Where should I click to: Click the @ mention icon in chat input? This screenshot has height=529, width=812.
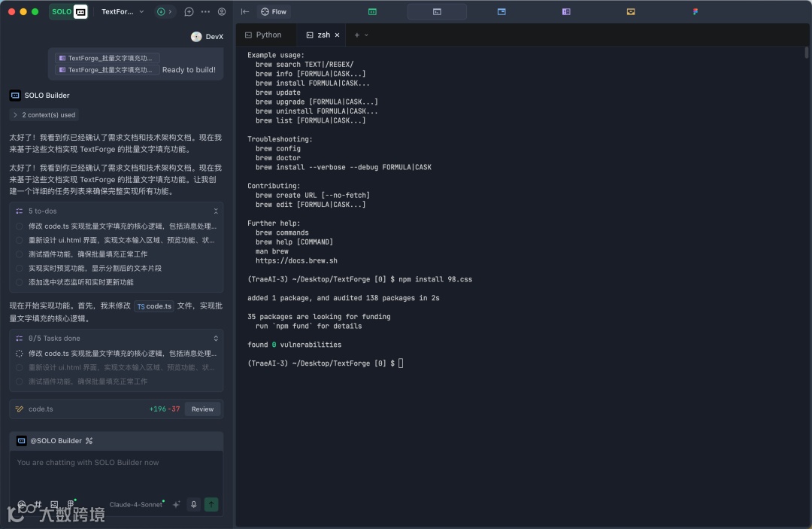point(21,504)
